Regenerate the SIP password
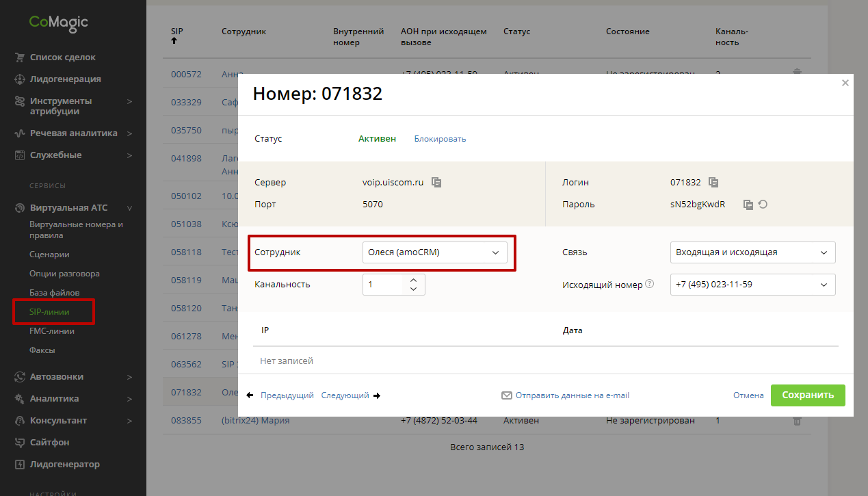This screenshot has height=496, width=868. [x=763, y=205]
